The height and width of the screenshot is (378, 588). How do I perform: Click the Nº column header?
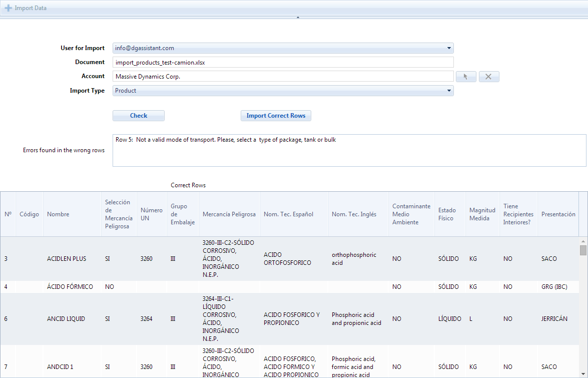(8, 214)
